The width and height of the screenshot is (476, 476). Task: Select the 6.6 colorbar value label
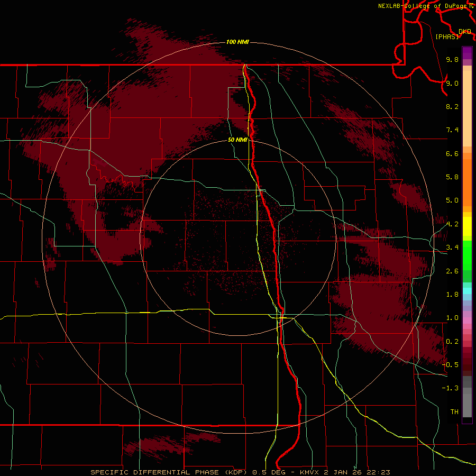point(452,153)
